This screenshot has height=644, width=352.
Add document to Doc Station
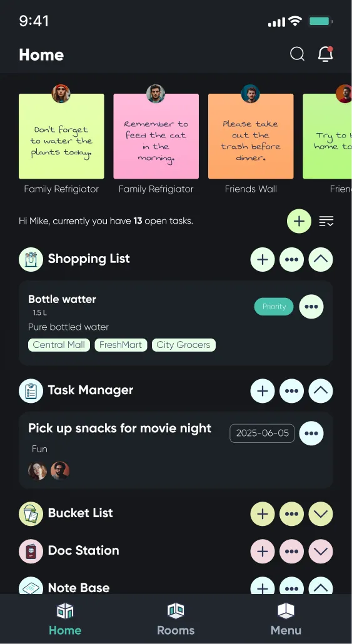tap(263, 551)
